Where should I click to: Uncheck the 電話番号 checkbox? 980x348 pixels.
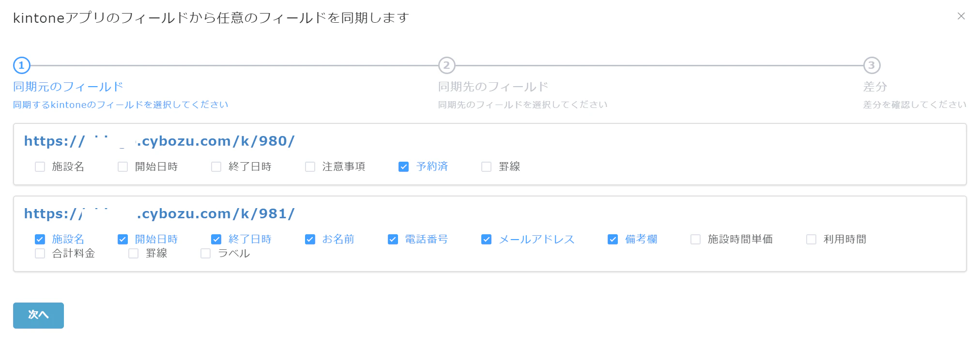point(392,239)
